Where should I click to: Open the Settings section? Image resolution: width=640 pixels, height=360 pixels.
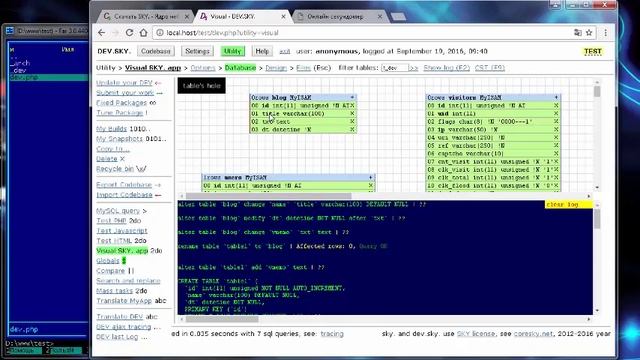(197, 51)
